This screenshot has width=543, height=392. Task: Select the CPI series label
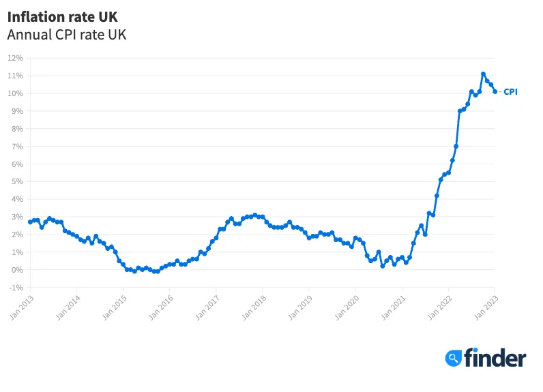click(510, 91)
